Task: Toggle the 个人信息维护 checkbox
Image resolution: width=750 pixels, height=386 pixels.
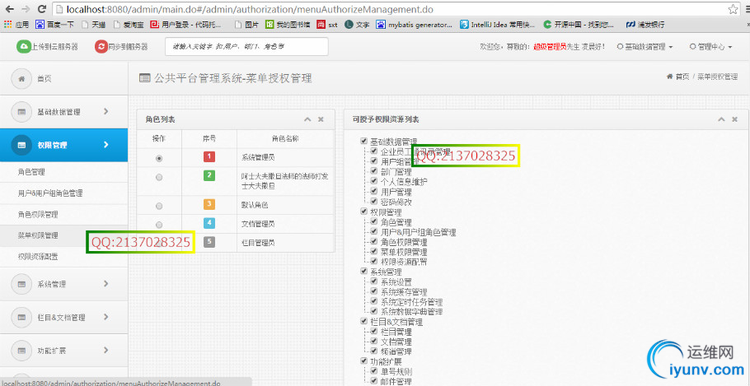Action: (375, 181)
